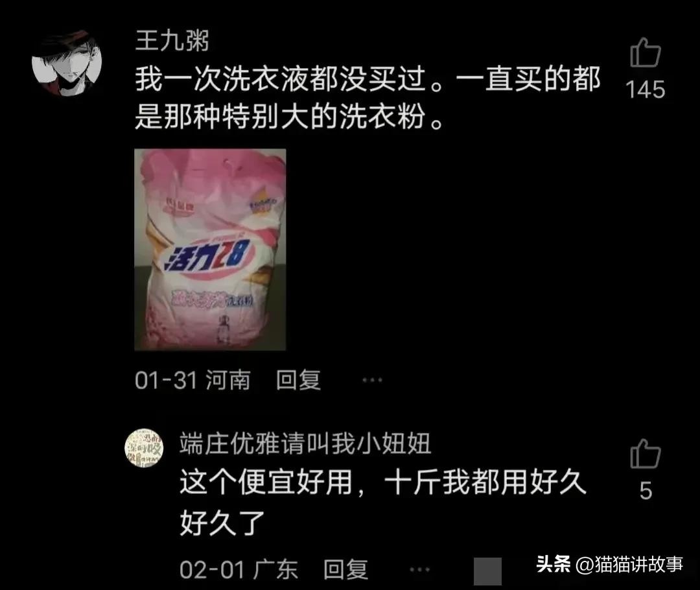The height and width of the screenshot is (590, 700).
Task: Reply to 王九粥's comment via 回复
Action: (298, 380)
